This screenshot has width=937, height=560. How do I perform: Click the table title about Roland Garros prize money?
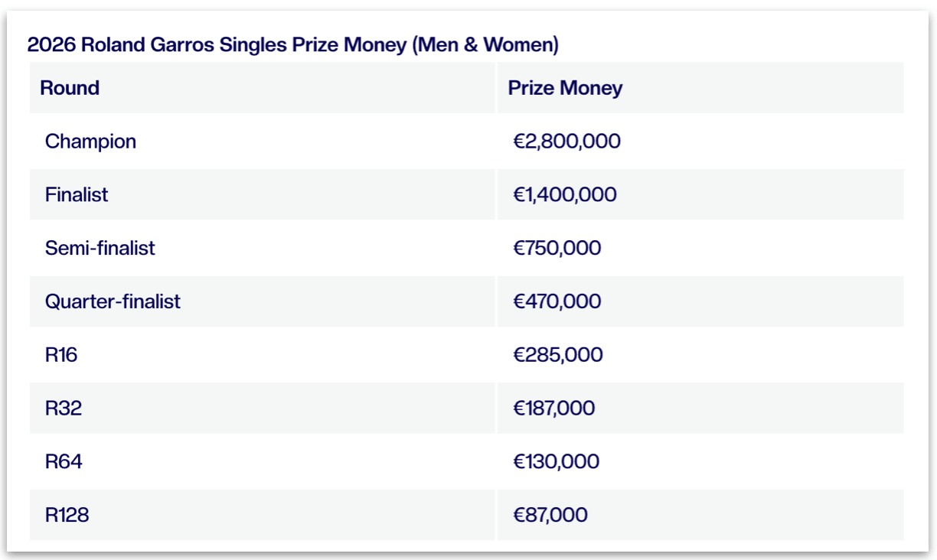tap(293, 45)
